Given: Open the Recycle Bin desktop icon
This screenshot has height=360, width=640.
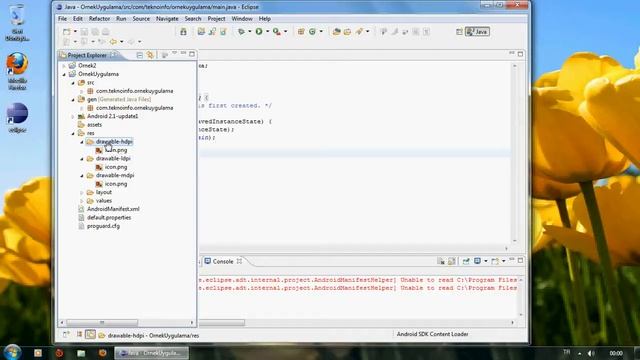Looking at the screenshot, I should [17, 22].
